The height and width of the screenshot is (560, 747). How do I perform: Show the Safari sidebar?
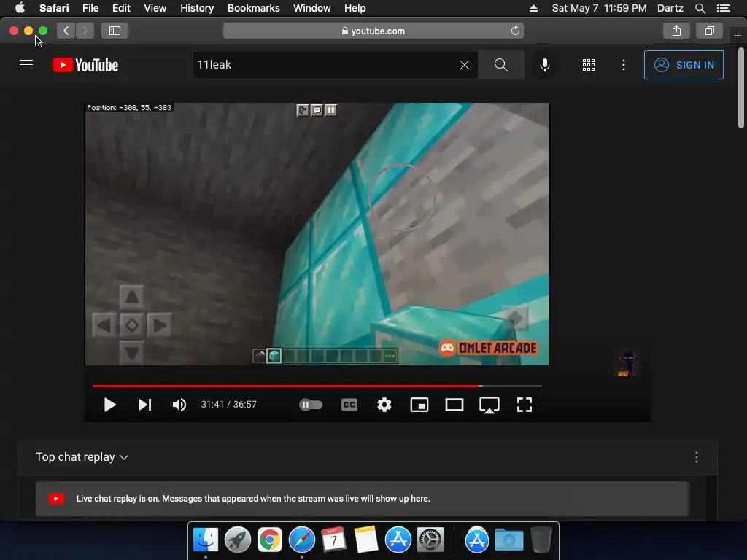coord(115,31)
